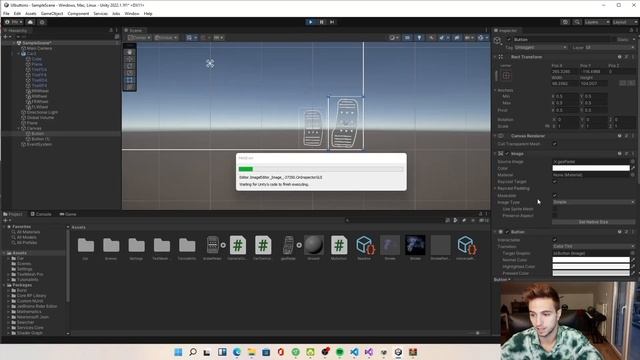Click the Pause button in the toolbar
This screenshot has width=640, height=360.
coord(322,22)
